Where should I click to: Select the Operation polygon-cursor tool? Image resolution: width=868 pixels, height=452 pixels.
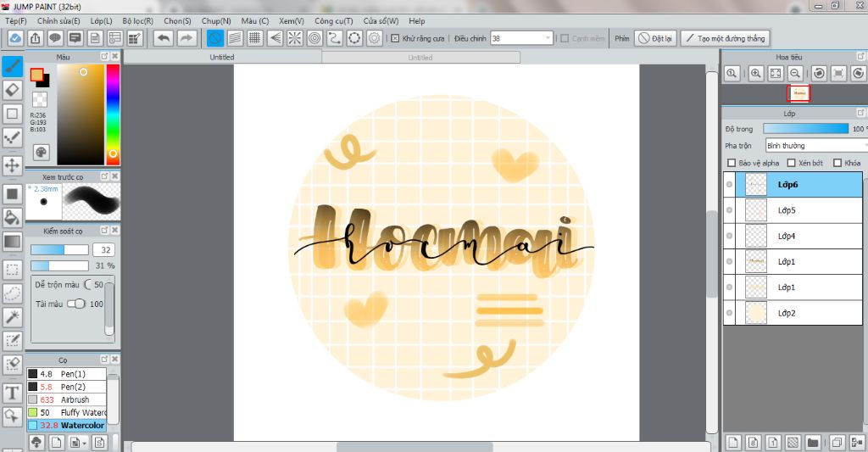(12, 416)
